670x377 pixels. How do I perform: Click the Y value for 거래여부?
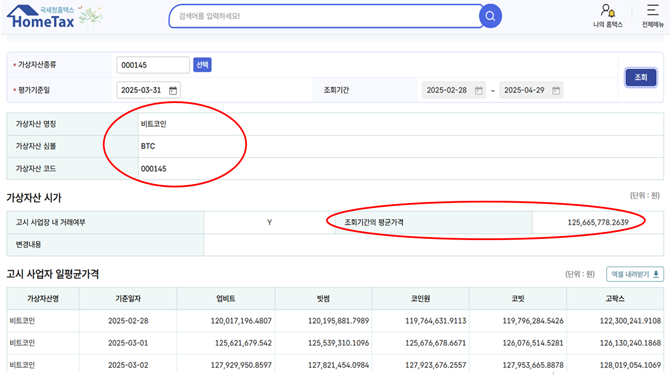click(x=269, y=222)
